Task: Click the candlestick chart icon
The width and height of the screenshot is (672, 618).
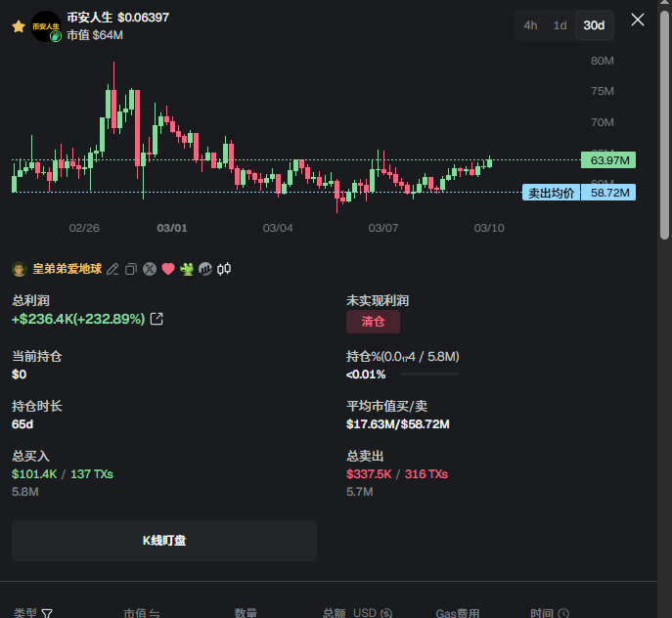Action: tap(224, 269)
